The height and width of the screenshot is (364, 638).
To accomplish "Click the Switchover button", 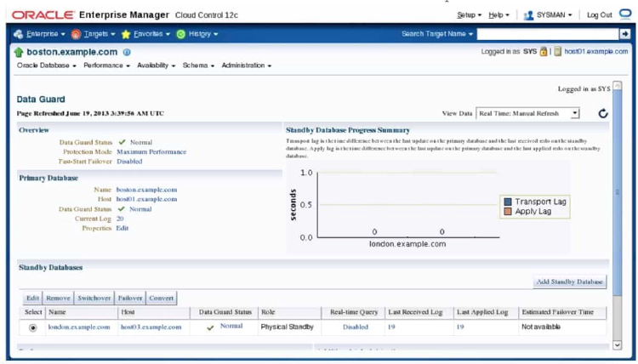I will pyautogui.click(x=94, y=299).
